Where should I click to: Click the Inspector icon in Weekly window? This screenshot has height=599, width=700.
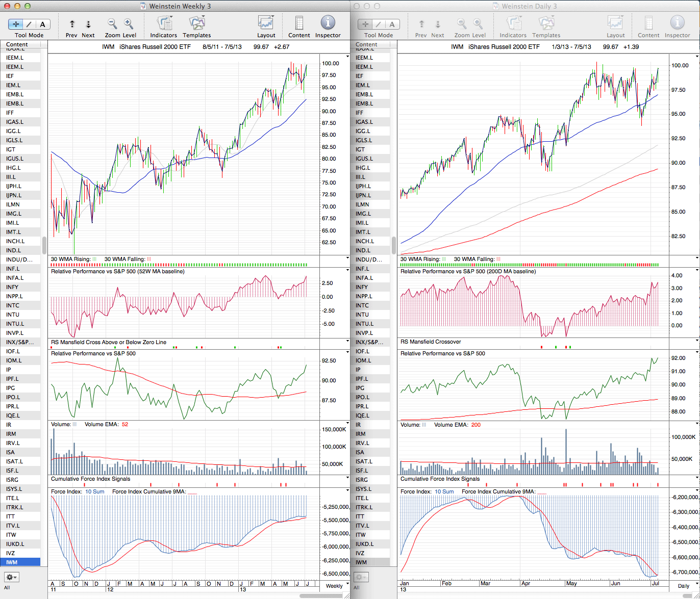[x=328, y=23]
